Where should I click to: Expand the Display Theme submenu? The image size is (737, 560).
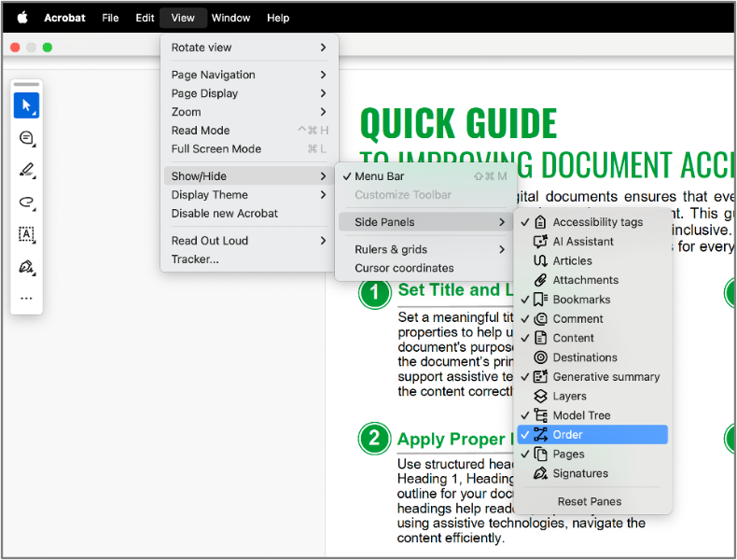pos(249,195)
